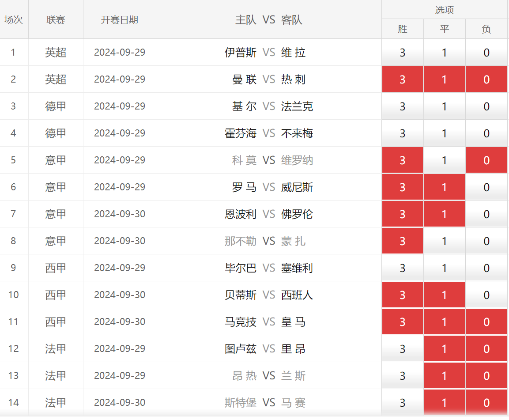Select draw (1) for 那不勒 VS 蒙扎
The image size is (509, 420).
tap(445, 241)
